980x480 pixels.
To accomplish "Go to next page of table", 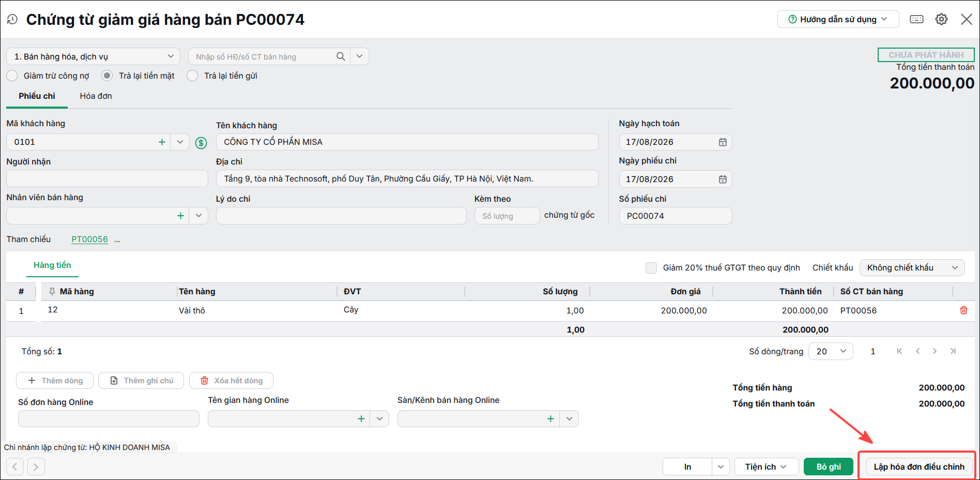I will (x=935, y=351).
